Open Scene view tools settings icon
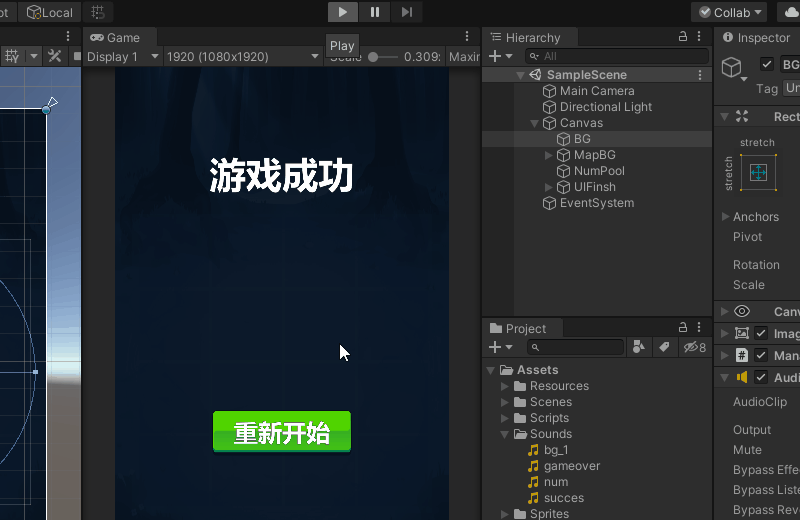Viewport: 800px width, 520px height. coord(55,56)
